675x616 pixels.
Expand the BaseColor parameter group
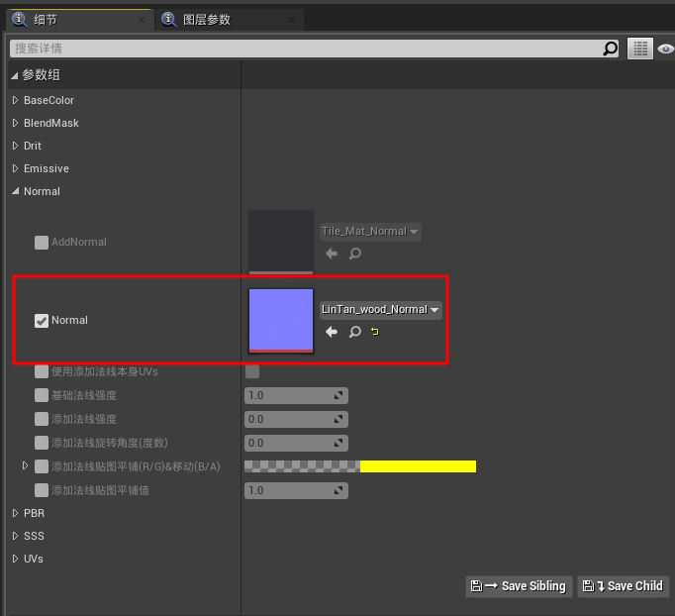(15, 100)
